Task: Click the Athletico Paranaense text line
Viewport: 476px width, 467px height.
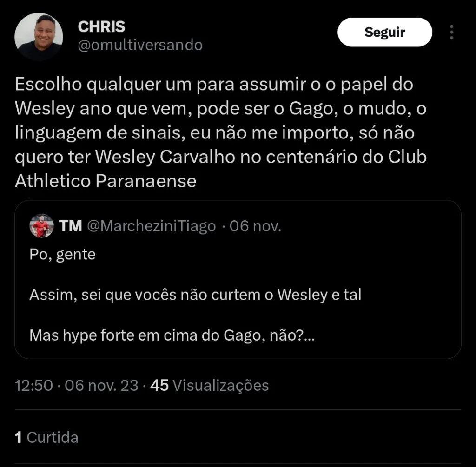Action: click(106, 181)
